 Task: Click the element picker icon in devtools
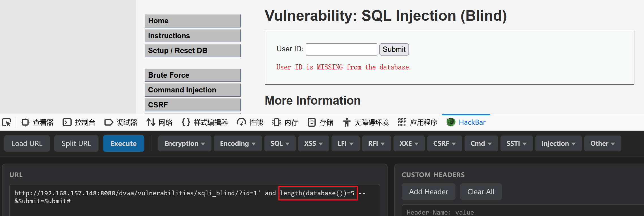[7, 122]
